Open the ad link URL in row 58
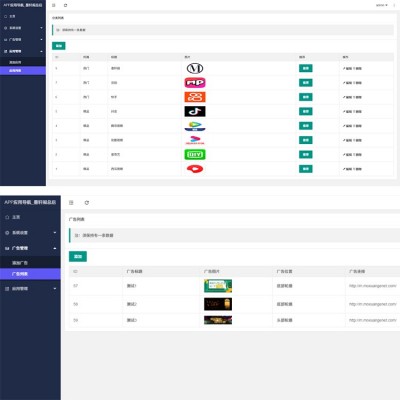This screenshot has width=400, height=400. click(x=373, y=304)
